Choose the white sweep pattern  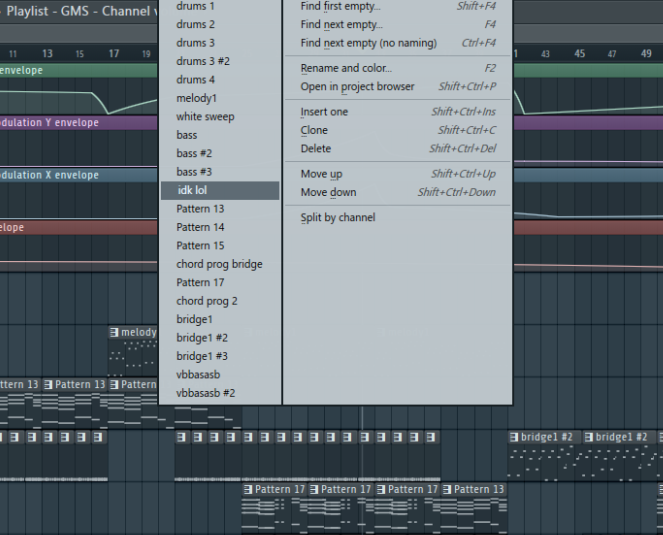coord(220,116)
